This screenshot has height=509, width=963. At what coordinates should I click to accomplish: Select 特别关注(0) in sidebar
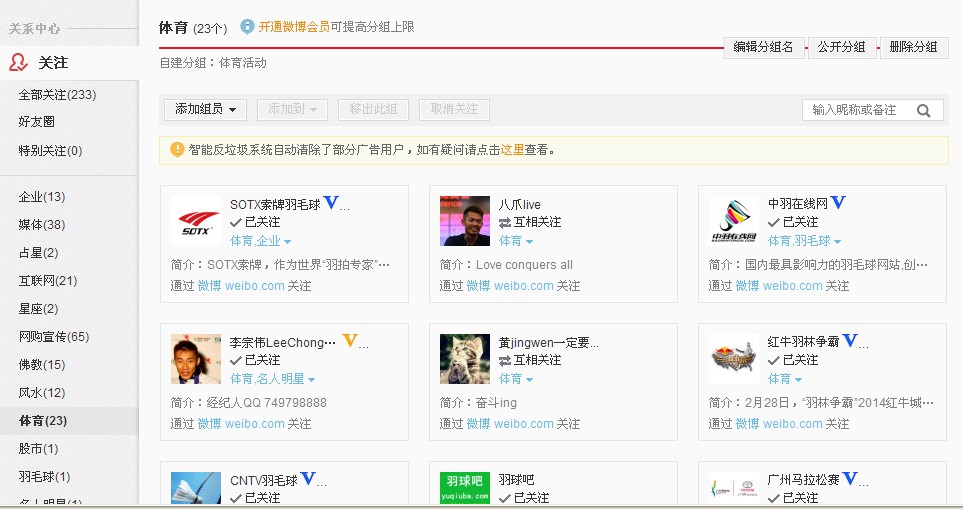coord(50,150)
